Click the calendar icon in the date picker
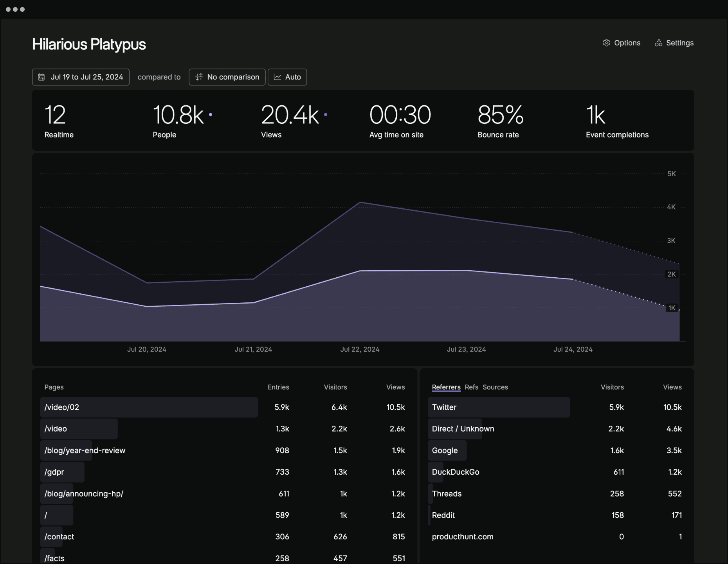Image resolution: width=728 pixels, height=564 pixels. [x=42, y=77]
